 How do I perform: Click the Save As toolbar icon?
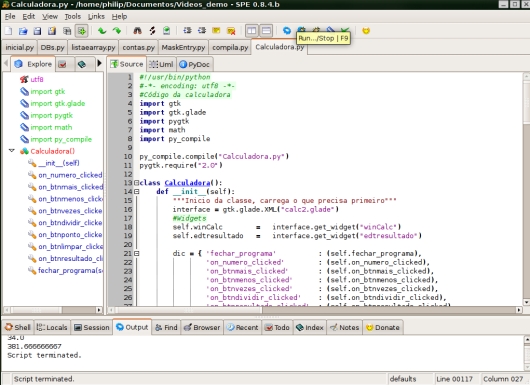[x=52, y=31]
